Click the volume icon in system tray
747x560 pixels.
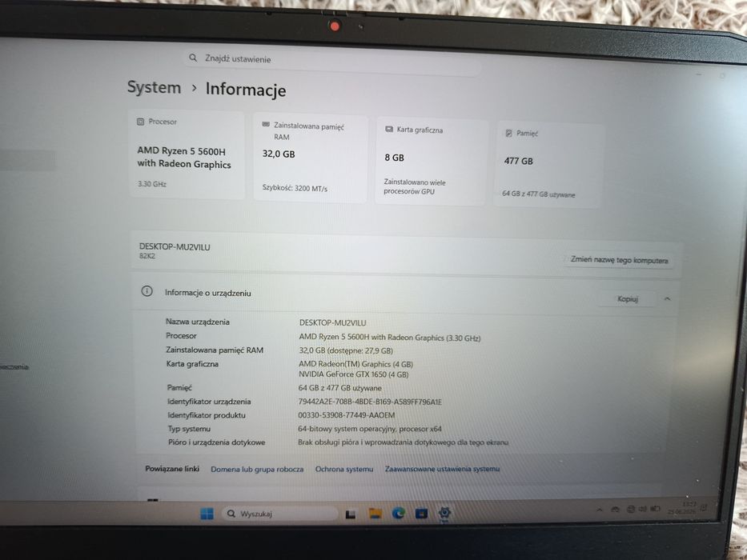coord(642,509)
